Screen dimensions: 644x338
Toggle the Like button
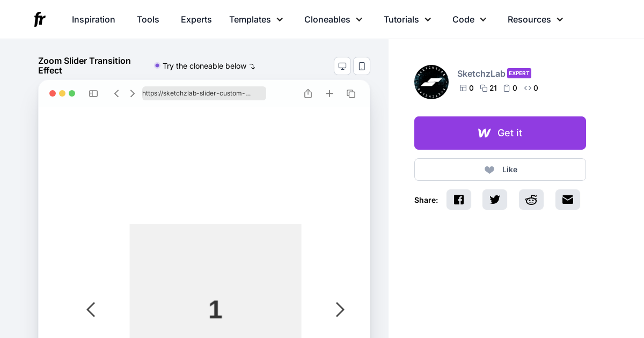click(x=500, y=170)
